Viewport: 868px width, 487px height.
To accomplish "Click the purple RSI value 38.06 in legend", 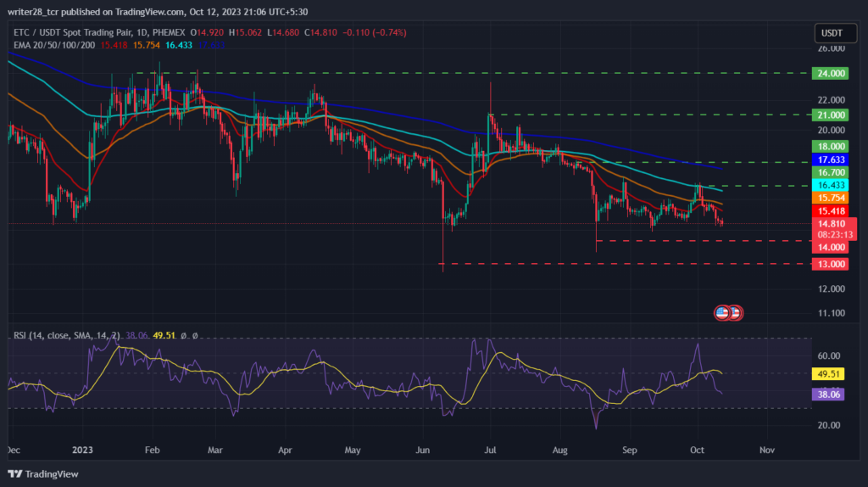I will coord(136,336).
